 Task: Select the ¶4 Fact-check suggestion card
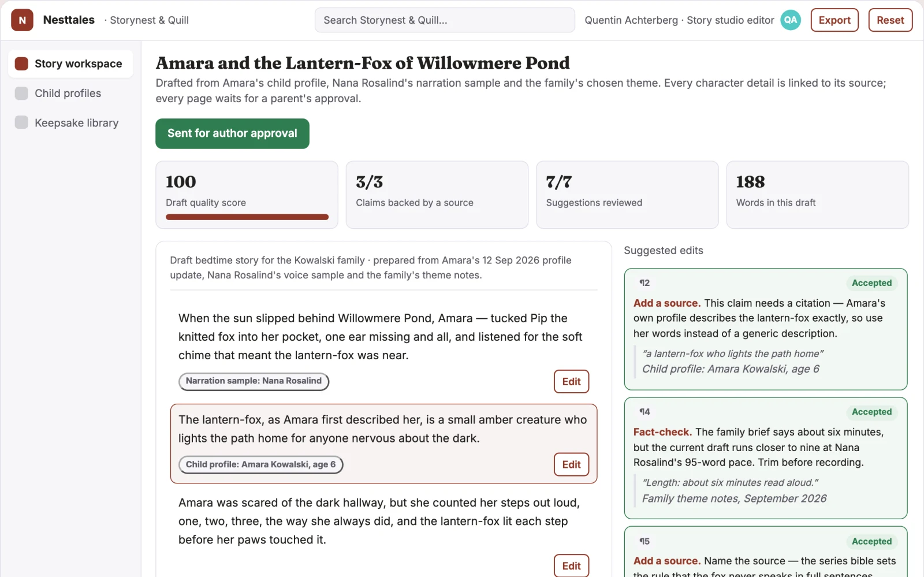[765, 458]
